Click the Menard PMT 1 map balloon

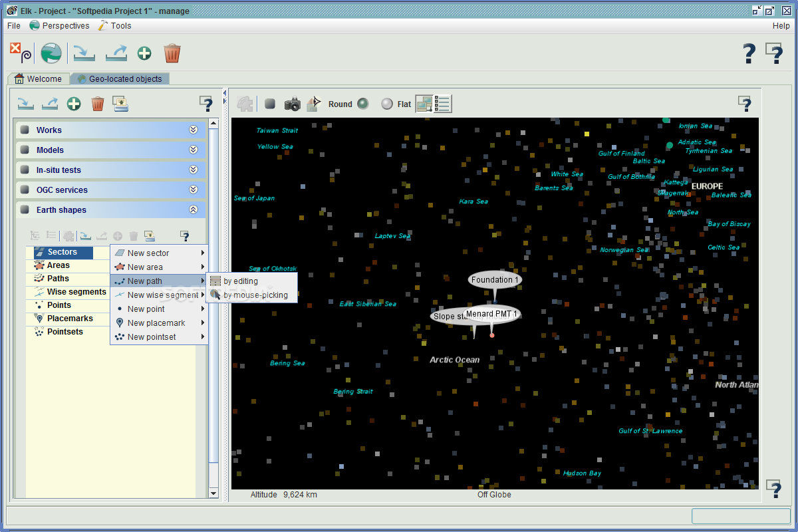tap(491, 314)
